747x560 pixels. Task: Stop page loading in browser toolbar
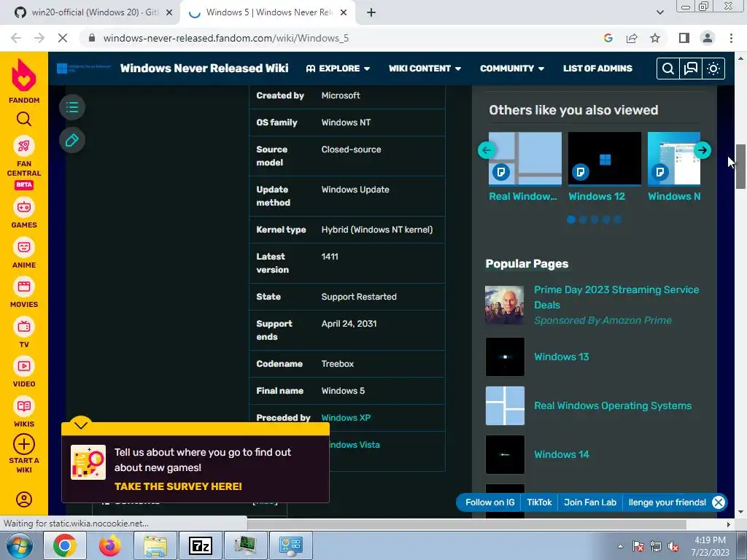click(x=63, y=38)
